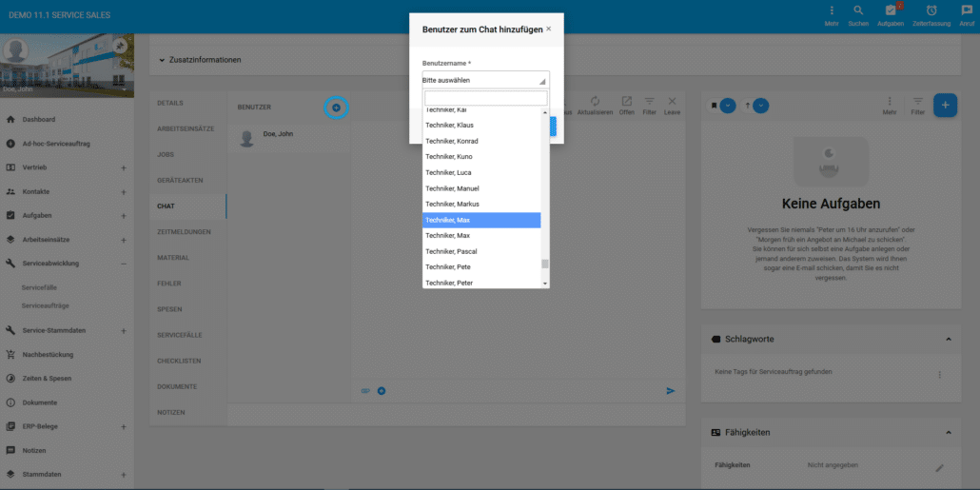Select 'Techniker, Konrad' from the list
Image resolution: width=980 pixels, height=490 pixels.
pyautogui.click(x=481, y=141)
